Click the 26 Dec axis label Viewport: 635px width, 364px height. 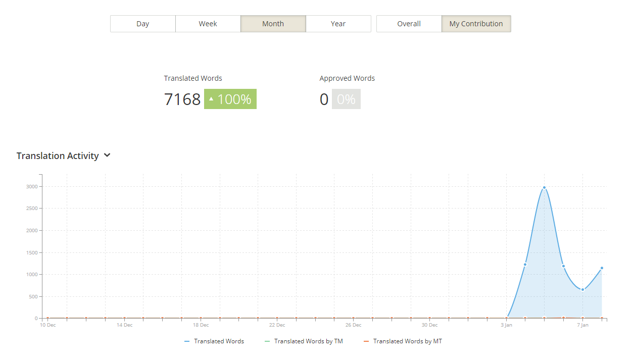[353, 325]
